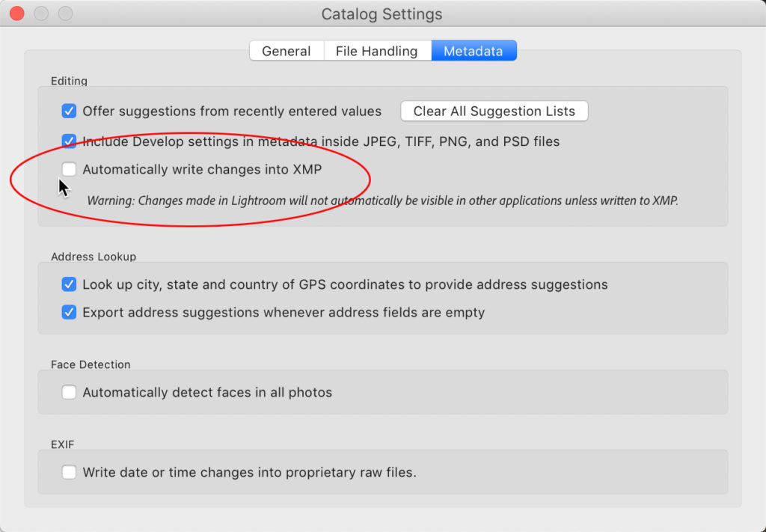The height and width of the screenshot is (532, 766).
Task: Select the Metadata tab
Action: (x=474, y=51)
